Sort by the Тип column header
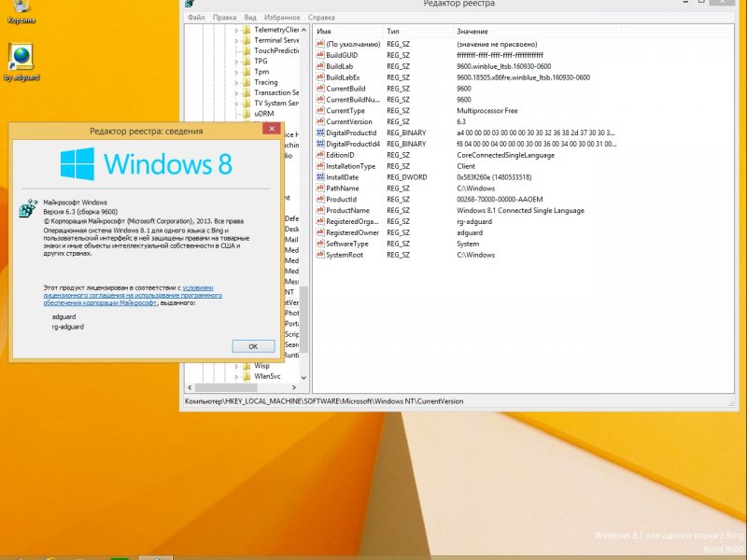Screen dimensions: 747x560 (x=417, y=31)
